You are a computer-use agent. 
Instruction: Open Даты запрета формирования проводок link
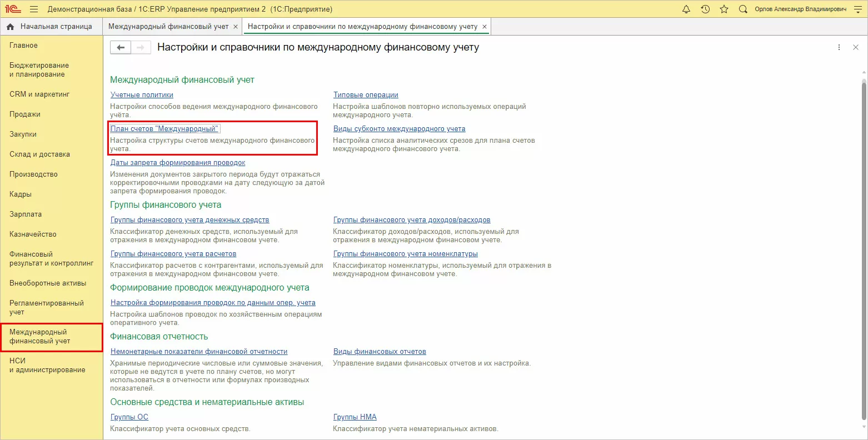pyautogui.click(x=178, y=163)
